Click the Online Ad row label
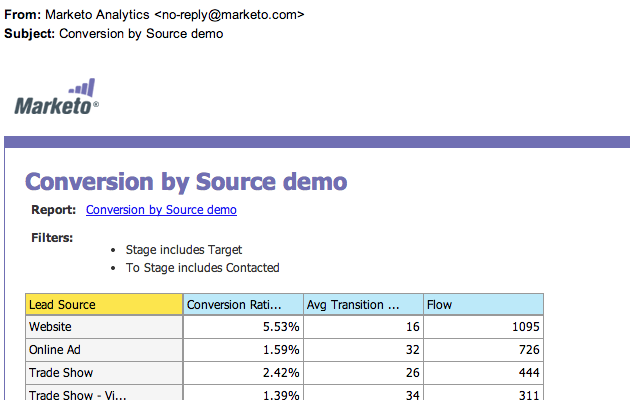Screen dimensions: 631x400 [x=104, y=350]
